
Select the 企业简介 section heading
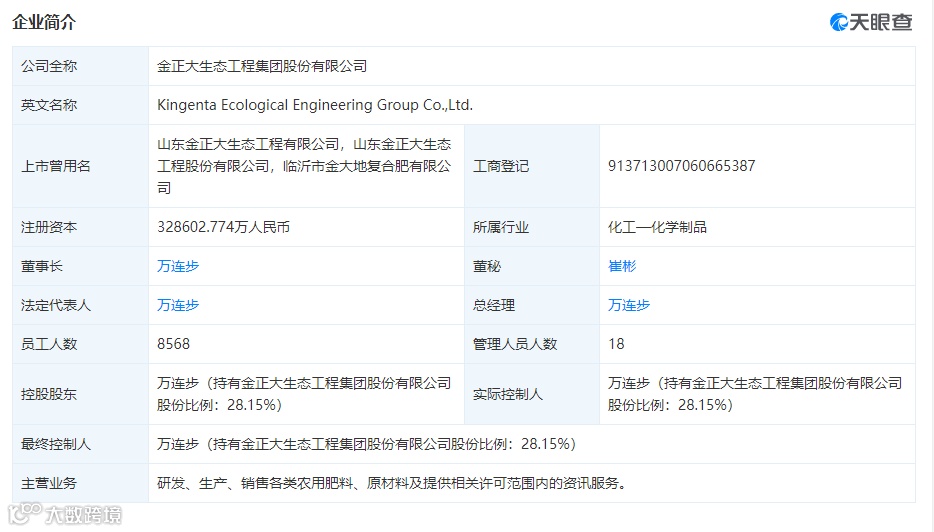[x=44, y=22]
